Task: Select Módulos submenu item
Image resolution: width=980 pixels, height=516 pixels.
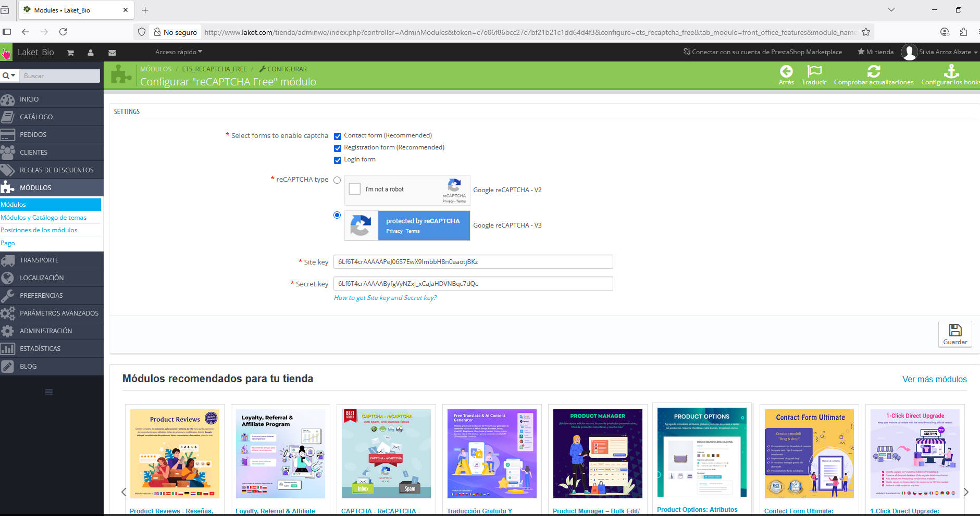Action: pos(51,205)
